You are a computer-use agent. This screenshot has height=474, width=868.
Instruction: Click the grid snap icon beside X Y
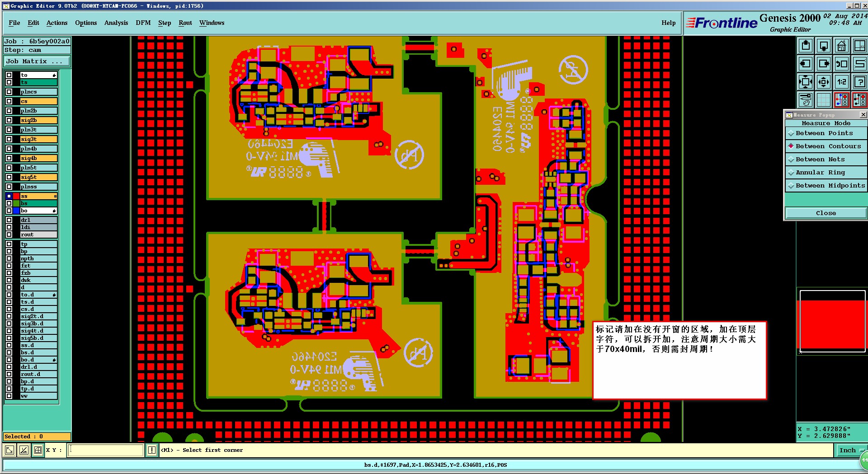pos(38,450)
